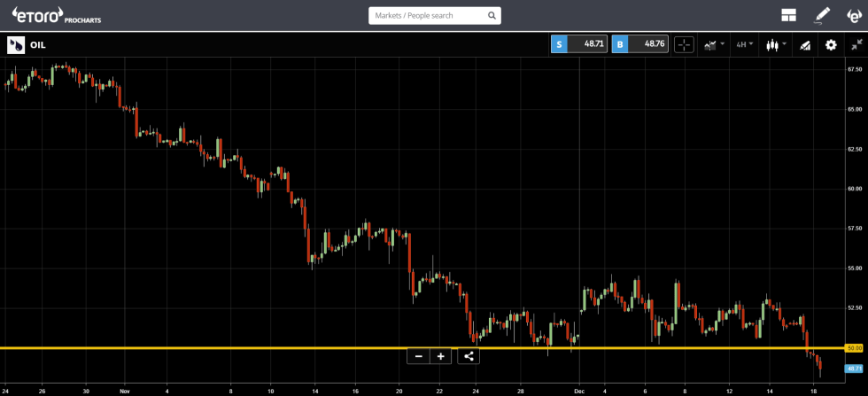868x396 pixels.
Task: Open chart settings gear
Action: (x=831, y=44)
